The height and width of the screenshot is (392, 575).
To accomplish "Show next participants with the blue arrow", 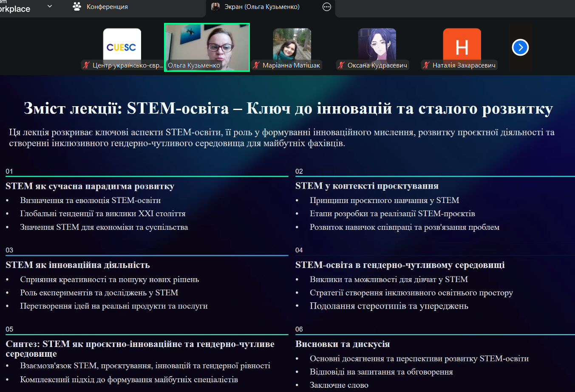I will pyautogui.click(x=520, y=48).
